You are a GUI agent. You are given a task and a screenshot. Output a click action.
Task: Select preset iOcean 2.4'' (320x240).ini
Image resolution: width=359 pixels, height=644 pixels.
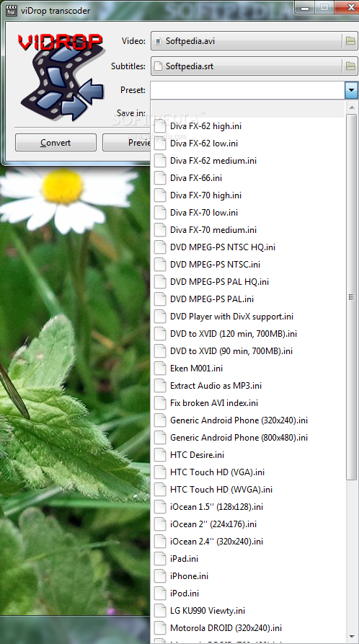[x=248, y=542]
